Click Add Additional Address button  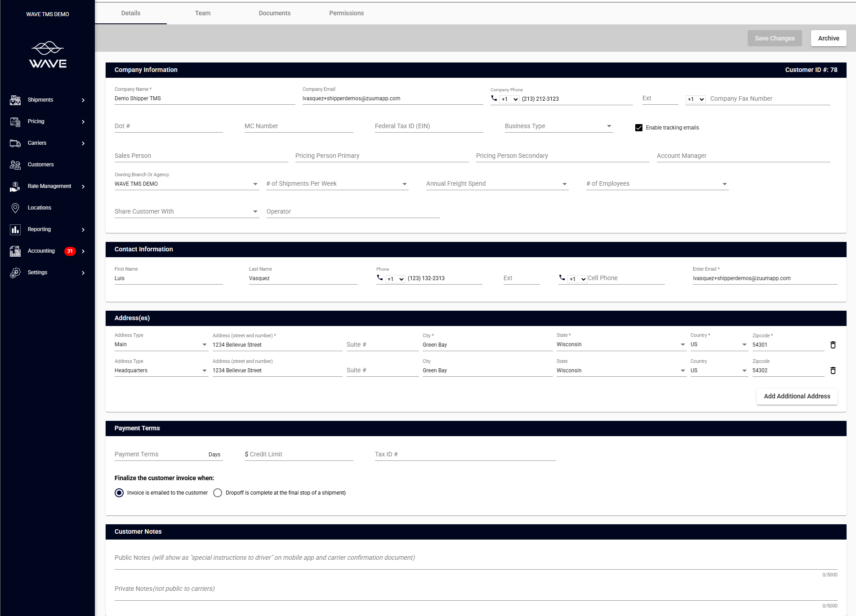point(797,396)
